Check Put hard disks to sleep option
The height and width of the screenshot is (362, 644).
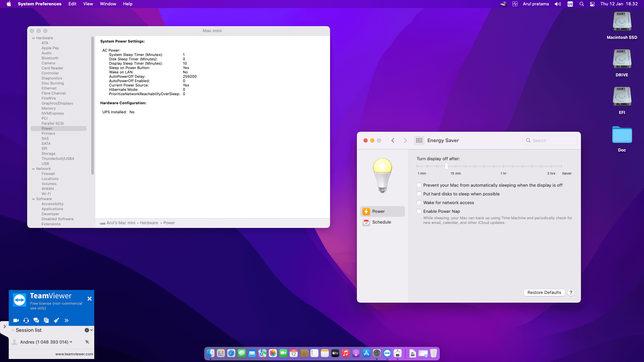point(419,194)
